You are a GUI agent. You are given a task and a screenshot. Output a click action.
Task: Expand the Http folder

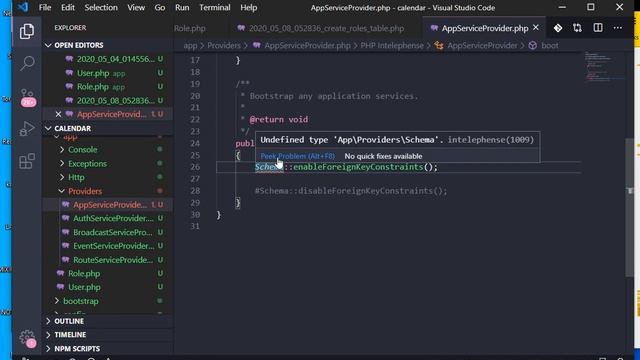point(76,178)
